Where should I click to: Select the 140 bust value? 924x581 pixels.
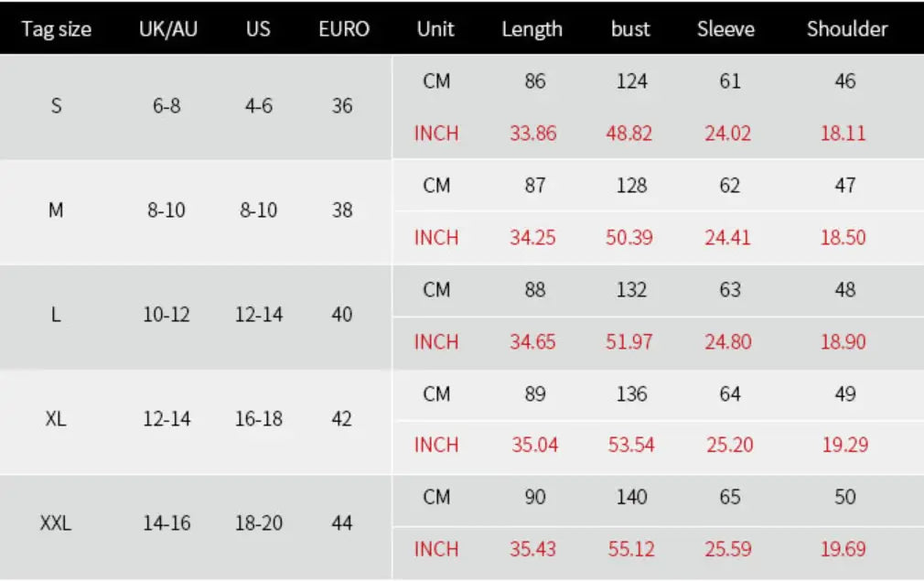(632, 497)
